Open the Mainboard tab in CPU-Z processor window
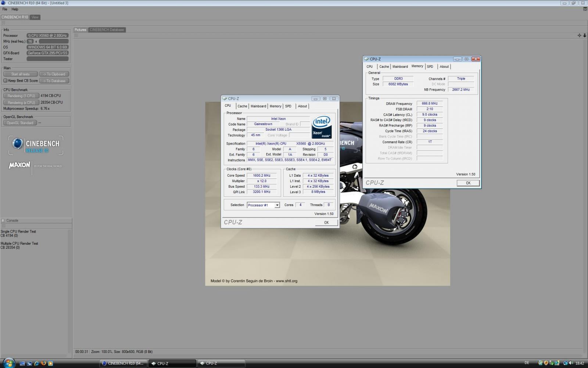 pos(258,106)
